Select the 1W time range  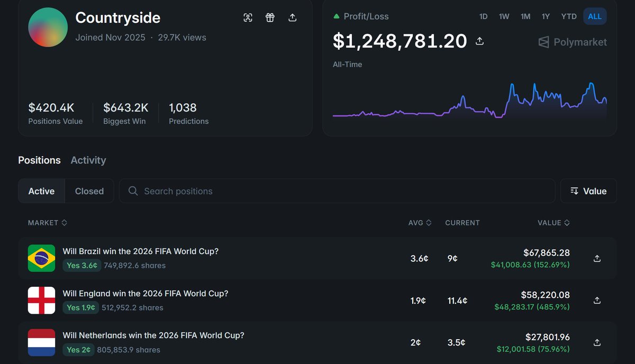[x=504, y=16]
